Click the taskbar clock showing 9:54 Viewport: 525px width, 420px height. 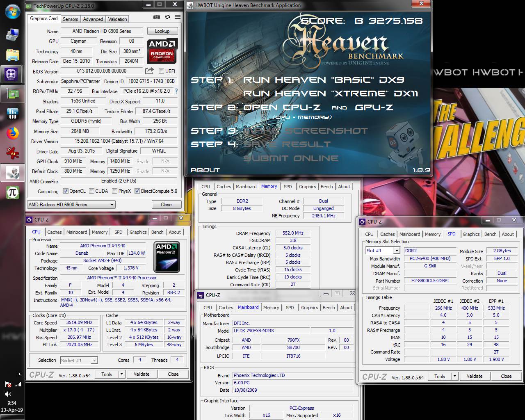point(12,403)
